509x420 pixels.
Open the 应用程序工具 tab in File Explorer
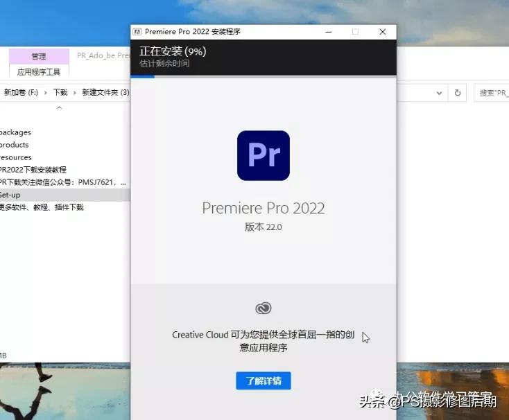coord(39,72)
